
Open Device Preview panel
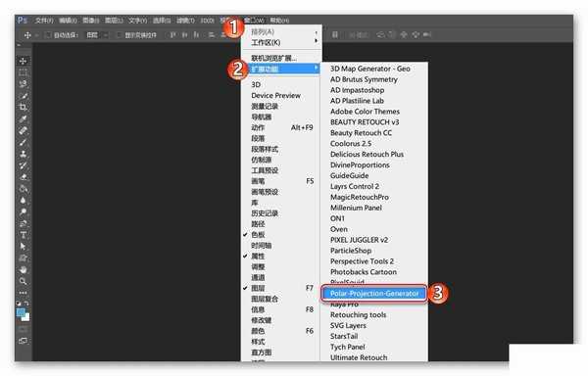276,96
